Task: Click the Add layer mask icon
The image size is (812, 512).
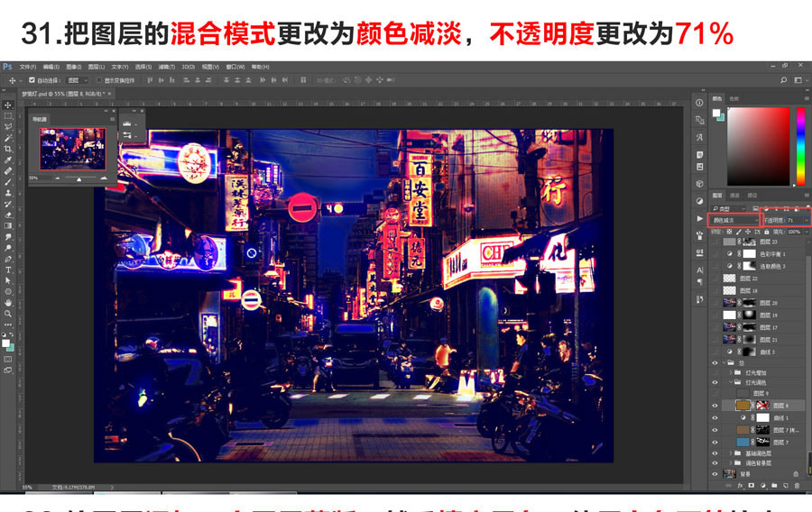Action: (x=752, y=486)
